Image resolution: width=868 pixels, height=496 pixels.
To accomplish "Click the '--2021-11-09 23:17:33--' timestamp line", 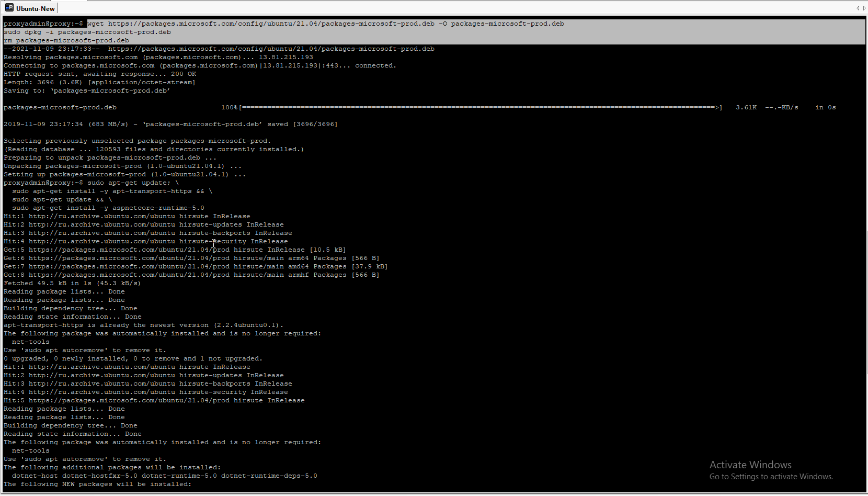I will click(x=219, y=49).
